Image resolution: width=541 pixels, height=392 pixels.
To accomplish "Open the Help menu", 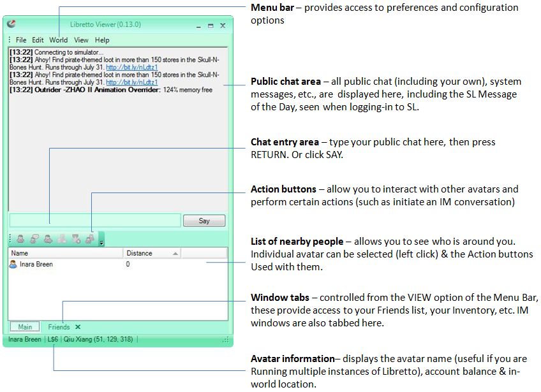I will point(102,40).
